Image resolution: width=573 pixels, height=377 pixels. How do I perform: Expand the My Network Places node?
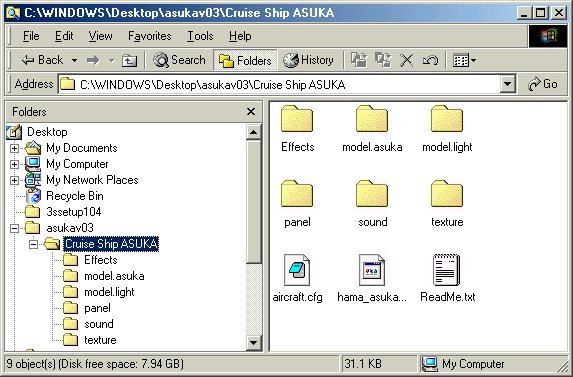click(x=14, y=180)
